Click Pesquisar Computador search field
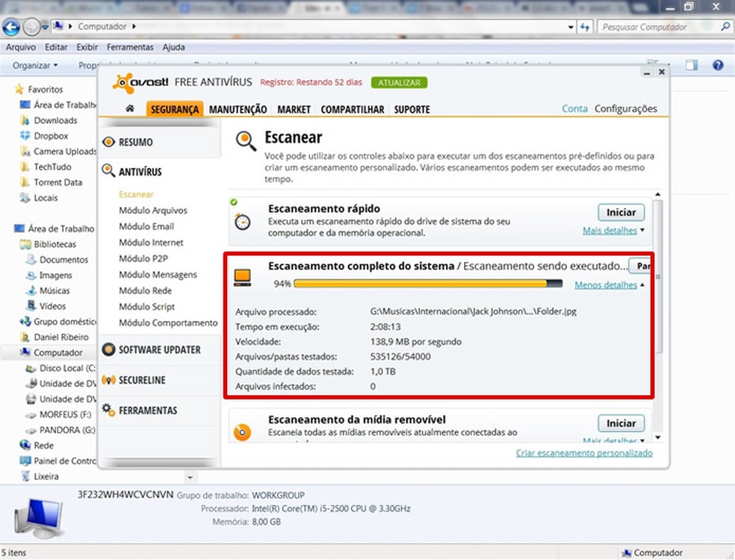This screenshot has height=560, width=735. 659,27
